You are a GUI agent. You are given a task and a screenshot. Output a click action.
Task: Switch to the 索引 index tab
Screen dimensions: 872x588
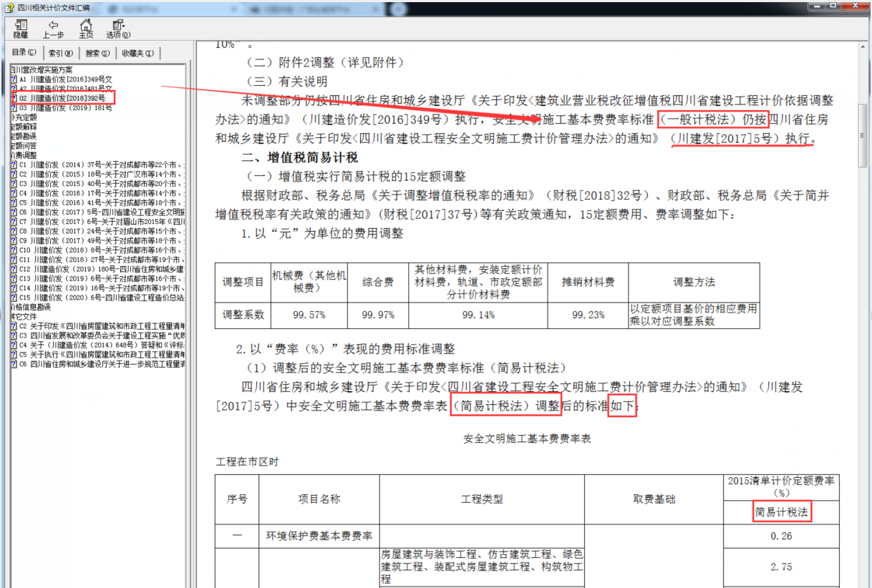(61, 53)
